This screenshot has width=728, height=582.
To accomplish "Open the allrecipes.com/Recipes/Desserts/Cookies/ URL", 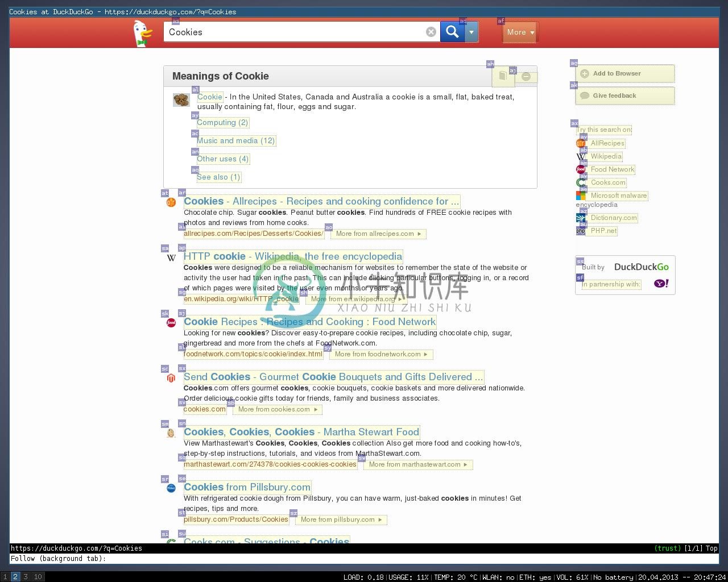I will click(253, 234).
